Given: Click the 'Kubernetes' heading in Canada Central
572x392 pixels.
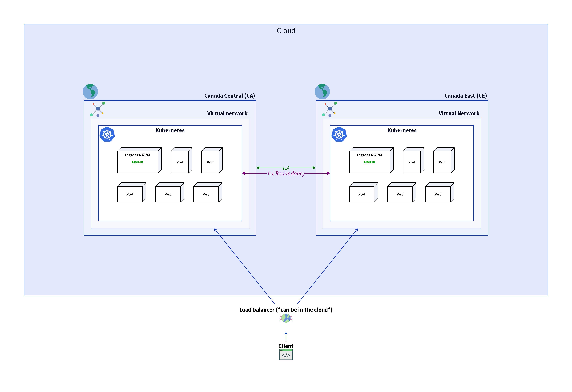Looking at the screenshot, I should (x=170, y=130).
